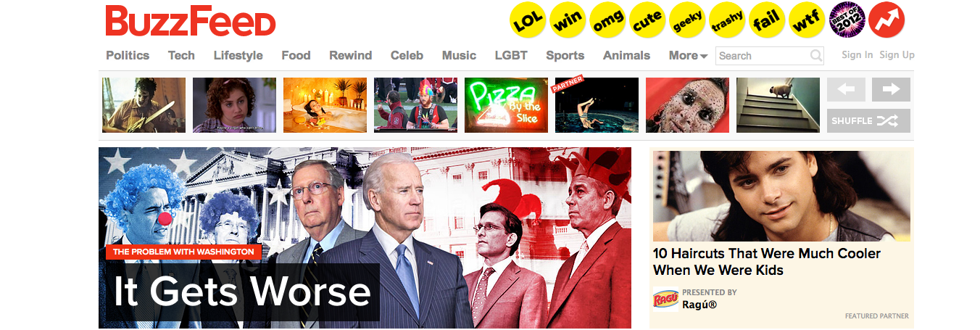Open the geeky badge feed
The width and height of the screenshot is (980, 330).
click(x=688, y=20)
